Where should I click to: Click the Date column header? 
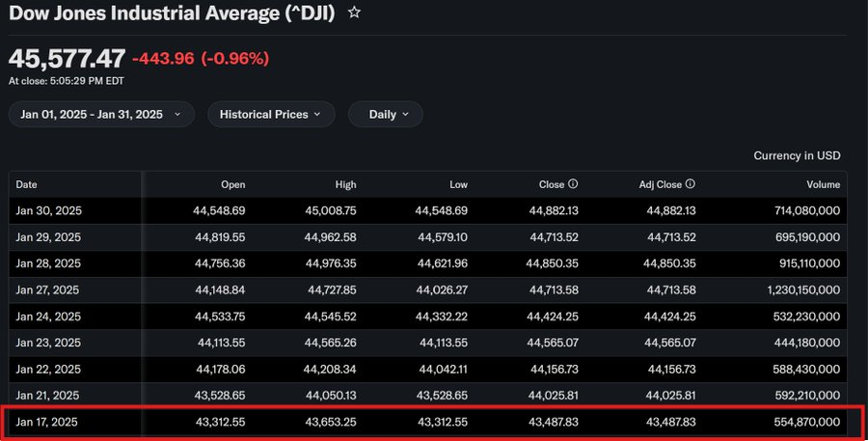(27, 184)
